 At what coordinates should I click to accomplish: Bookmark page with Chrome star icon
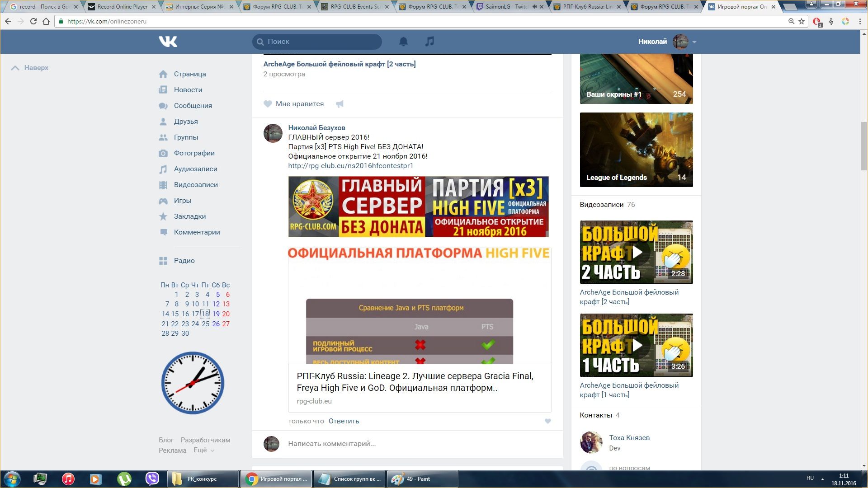coord(802,21)
